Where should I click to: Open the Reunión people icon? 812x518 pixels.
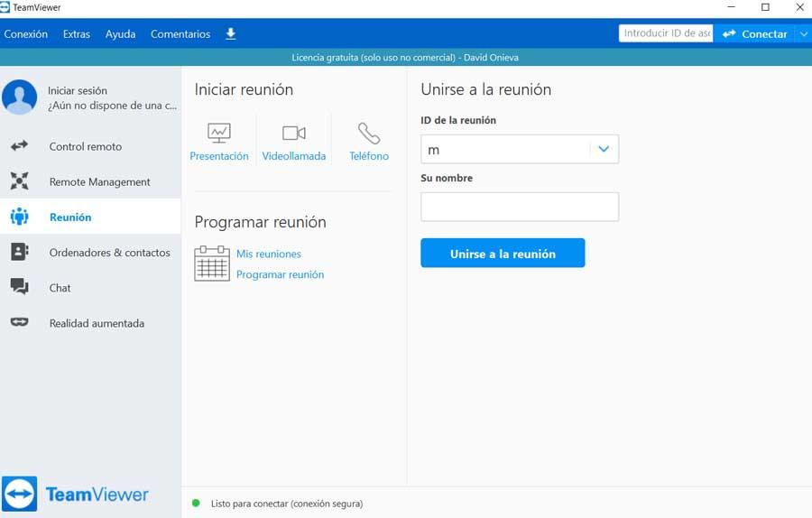20,217
